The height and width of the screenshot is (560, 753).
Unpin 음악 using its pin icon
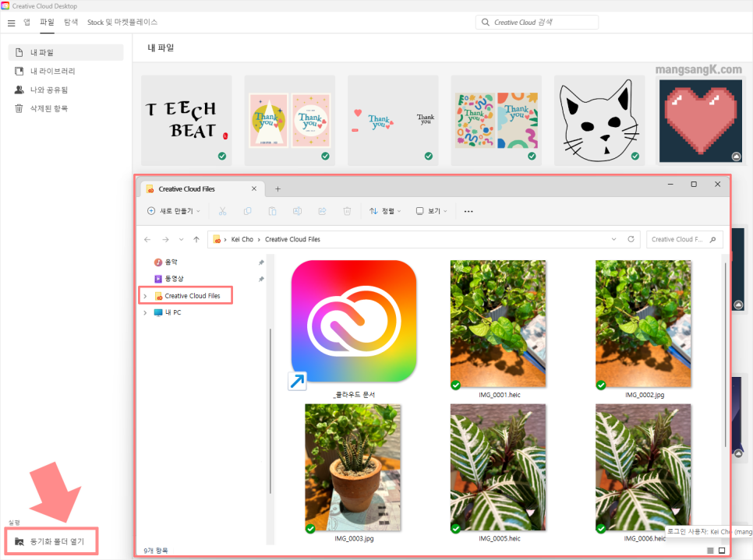click(x=261, y=262)
